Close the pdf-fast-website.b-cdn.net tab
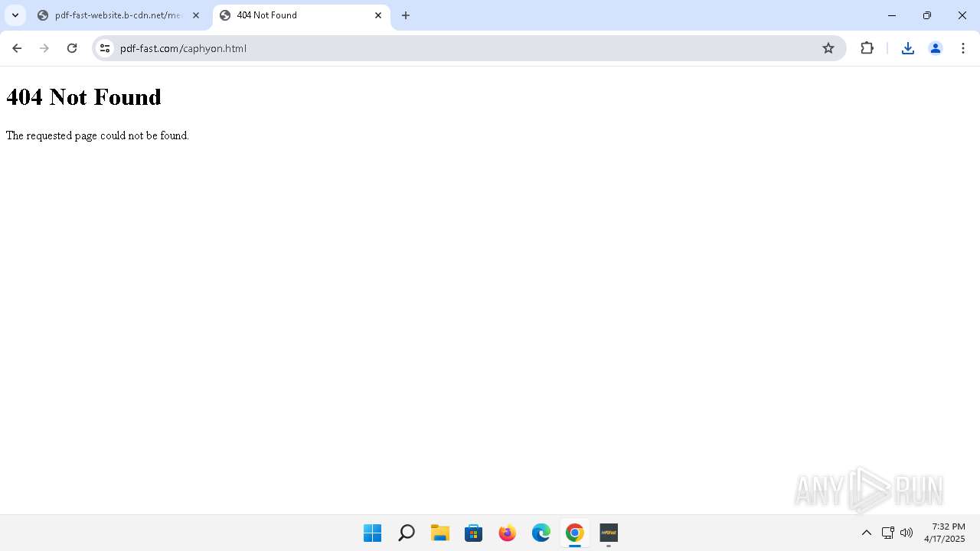Screen dimensions: 980x551 (x=196, y=15)
